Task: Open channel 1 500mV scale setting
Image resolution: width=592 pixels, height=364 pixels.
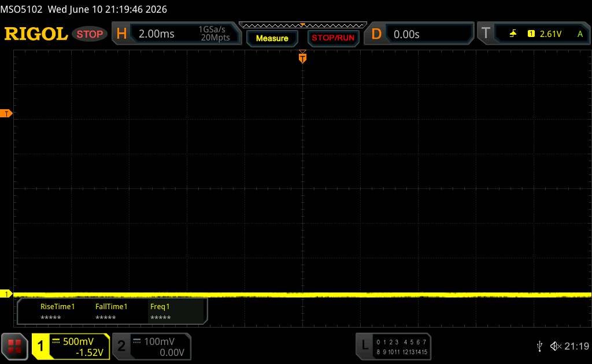Action: click(78, 341)
